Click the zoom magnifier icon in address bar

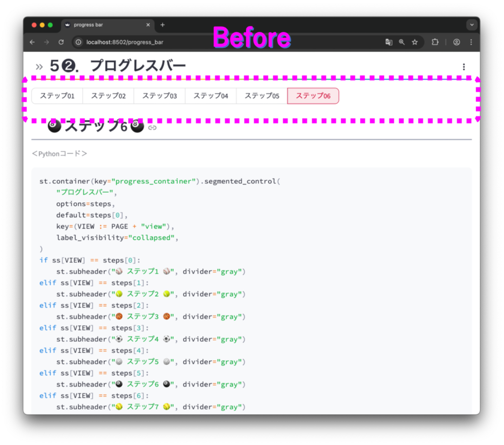(402, 42)
